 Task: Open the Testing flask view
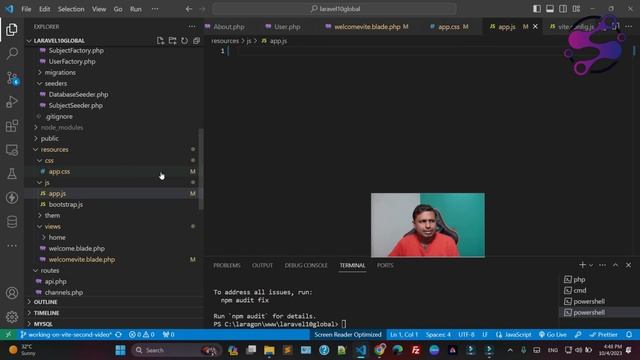pyautogui.click(x=12, y=174)
